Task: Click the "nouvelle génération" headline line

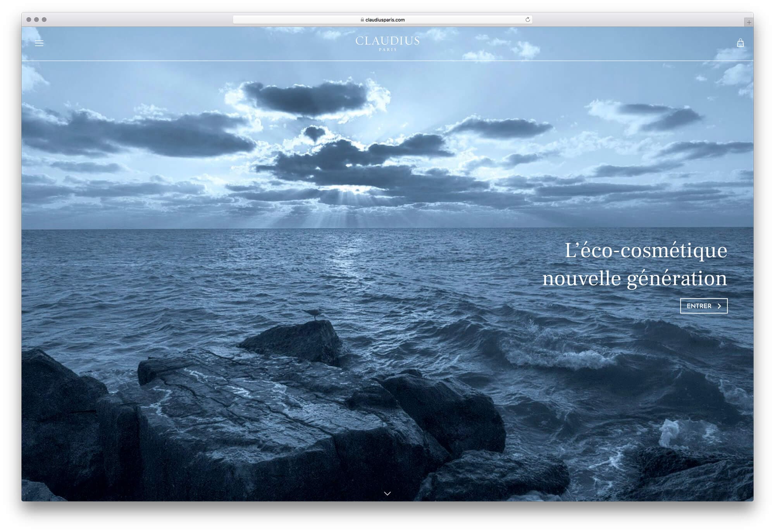Action: pyautogui.click(x=634, y=278)
